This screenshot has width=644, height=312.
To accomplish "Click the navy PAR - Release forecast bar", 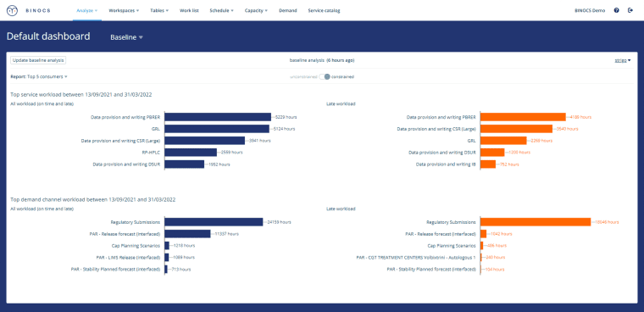I will coord(188,233).
